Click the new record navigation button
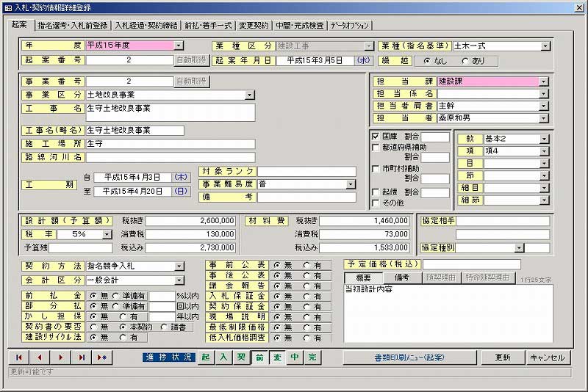This screenshot has height=392, width=588. point(102,357)
